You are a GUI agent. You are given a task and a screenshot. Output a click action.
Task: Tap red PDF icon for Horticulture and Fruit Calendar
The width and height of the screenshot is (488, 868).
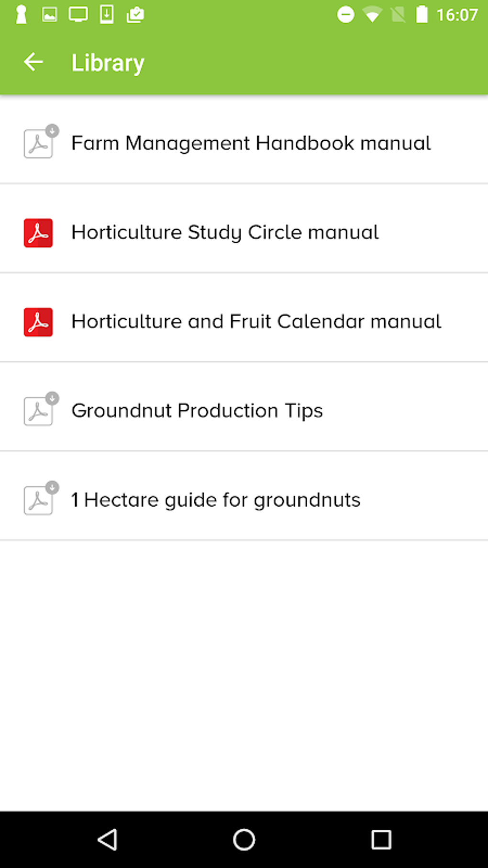click(x=38, y=322)
